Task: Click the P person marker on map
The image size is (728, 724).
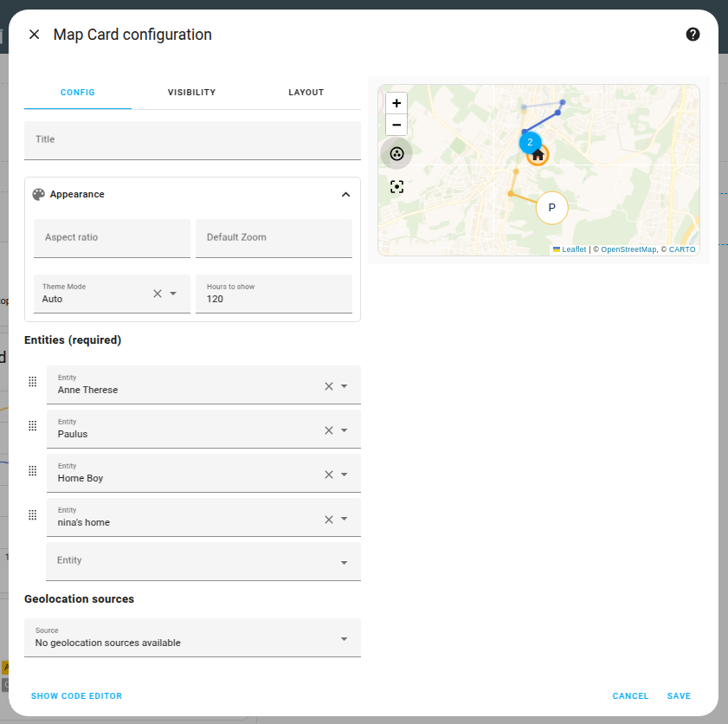Action: [551, 209]
